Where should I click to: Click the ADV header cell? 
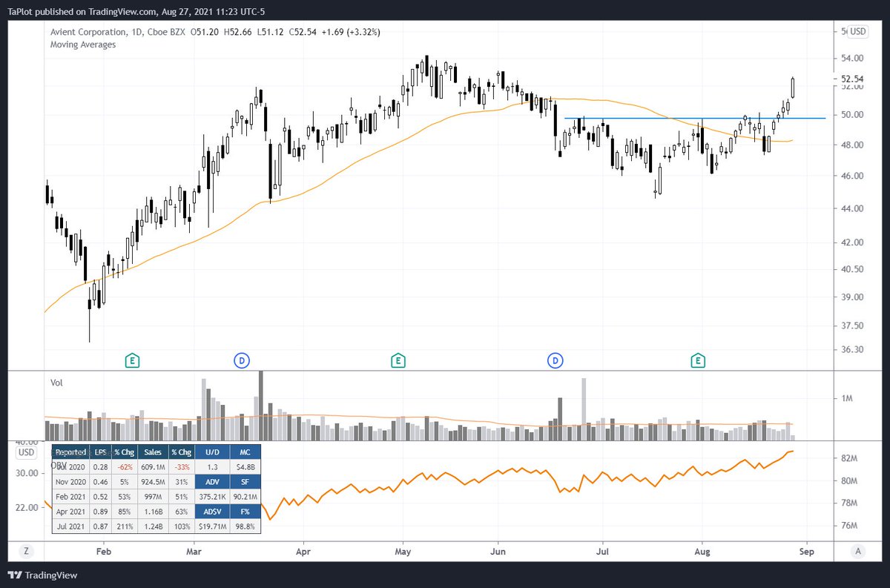click(211, 481)
